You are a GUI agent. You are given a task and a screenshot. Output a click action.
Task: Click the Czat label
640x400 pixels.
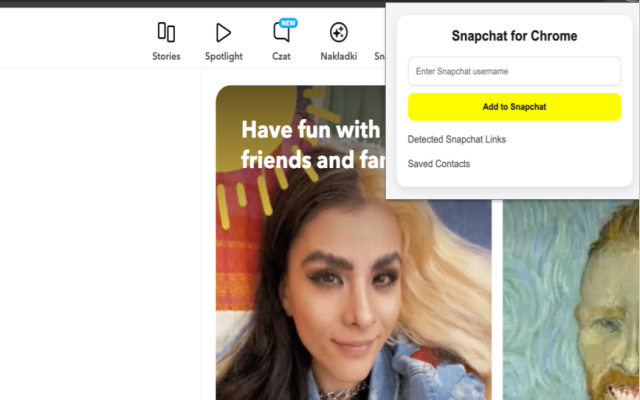tap(281, 56)
